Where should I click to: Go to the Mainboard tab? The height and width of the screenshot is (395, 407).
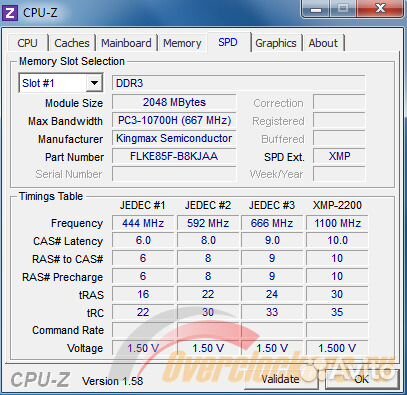point(126,43)
